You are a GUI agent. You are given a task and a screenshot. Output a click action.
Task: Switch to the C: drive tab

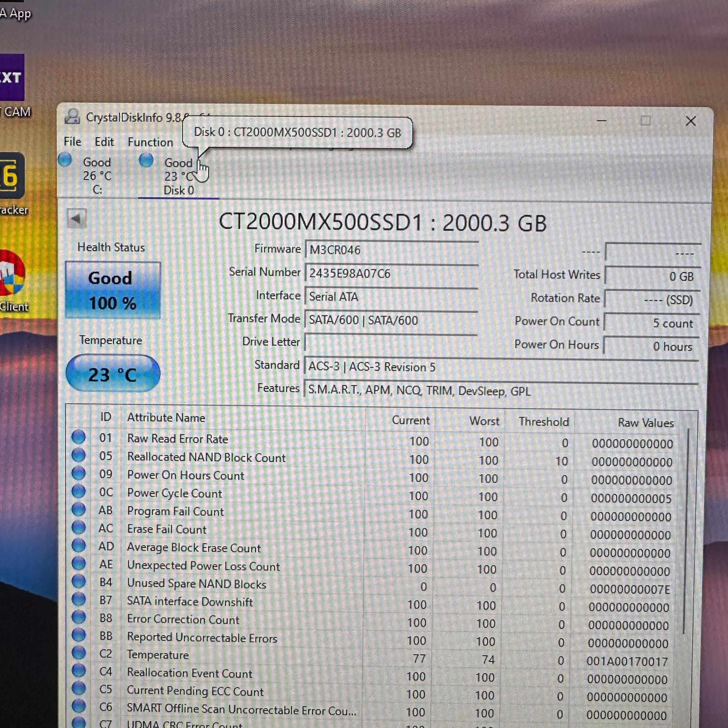[x=97, y=176]
